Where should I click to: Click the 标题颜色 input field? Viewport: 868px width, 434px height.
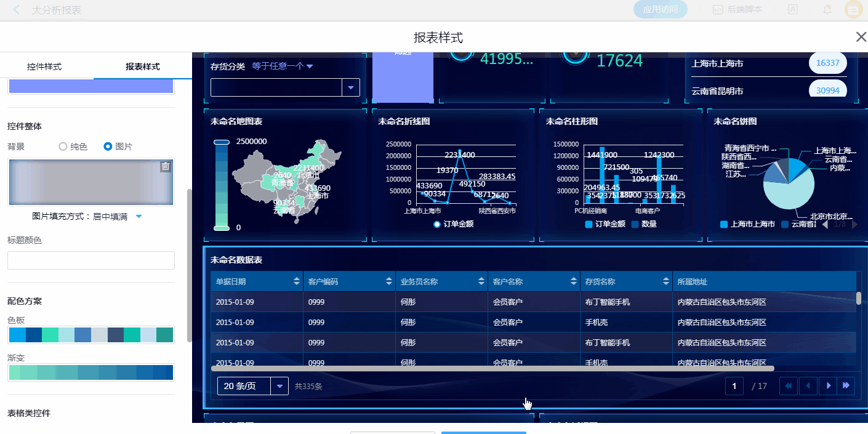point(91,260)
